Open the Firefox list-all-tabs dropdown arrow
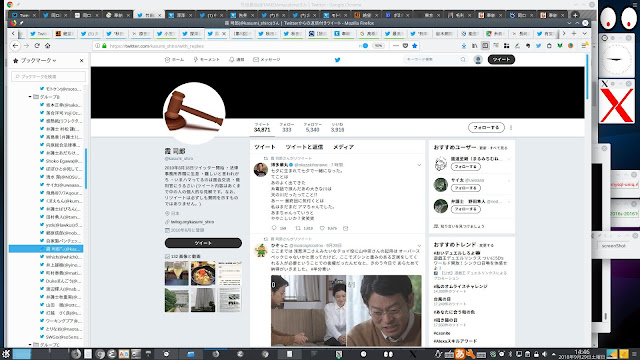Screen dimensions: 640x360 coord(584,33)
